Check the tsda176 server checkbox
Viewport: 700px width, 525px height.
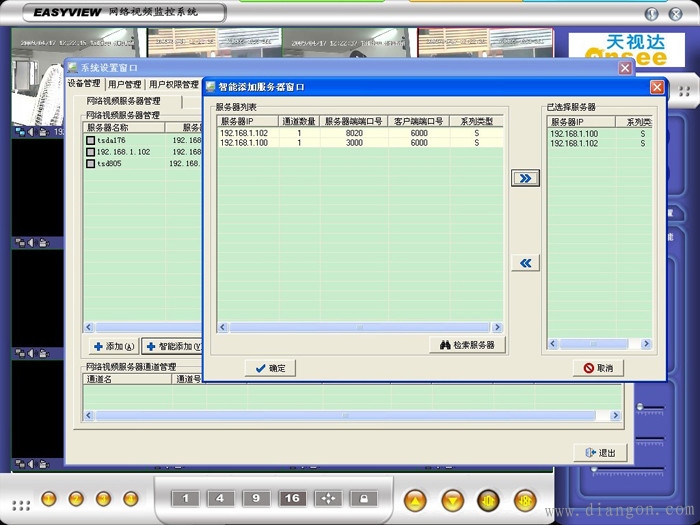[90, 141]
